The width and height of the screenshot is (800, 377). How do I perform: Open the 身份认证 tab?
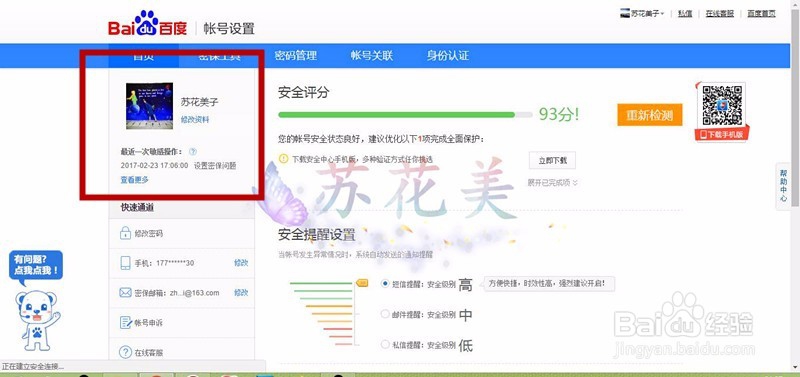click(x=448, y=56)
